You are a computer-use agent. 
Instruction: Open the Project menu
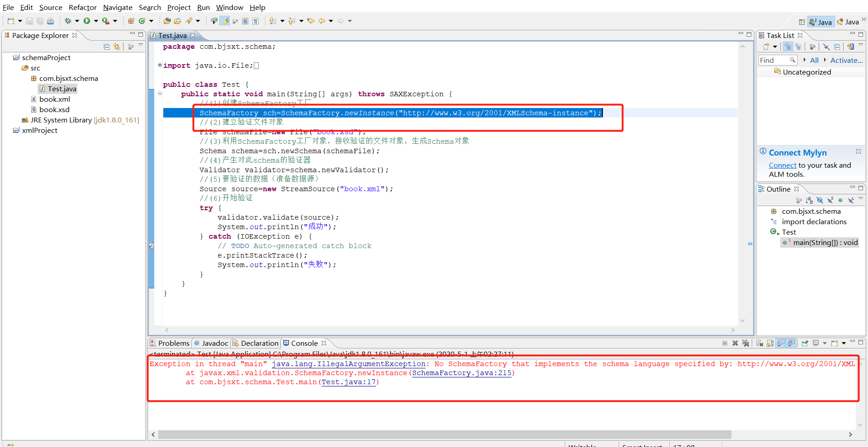[179, 7]
